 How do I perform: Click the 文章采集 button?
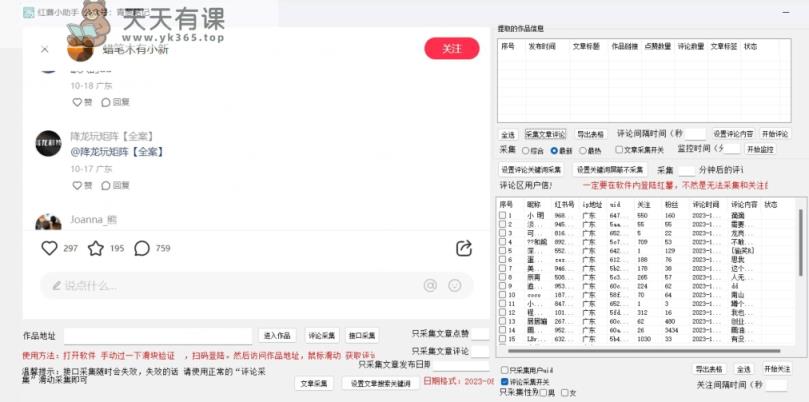click(314, 383)
